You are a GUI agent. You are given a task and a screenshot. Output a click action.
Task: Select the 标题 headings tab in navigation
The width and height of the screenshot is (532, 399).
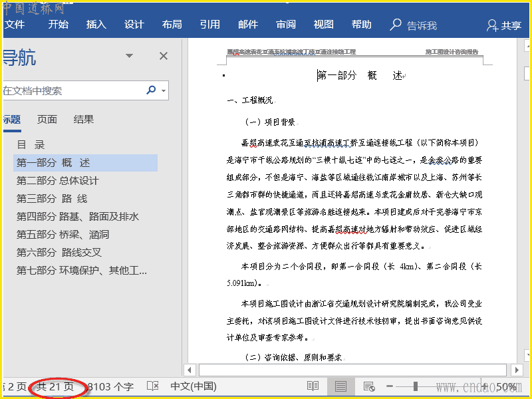click(12, 120)
